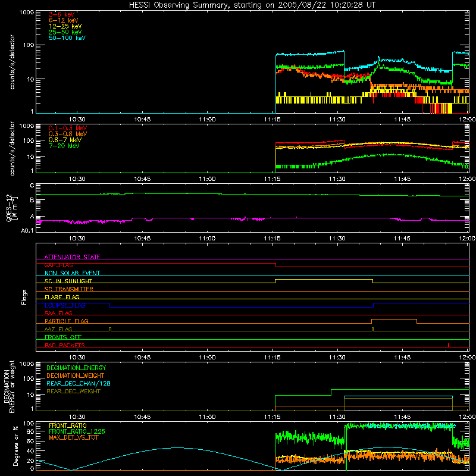
Task: Select the FLARE_FLAG label
Action: pyautogui.click(x=62, y=297)
